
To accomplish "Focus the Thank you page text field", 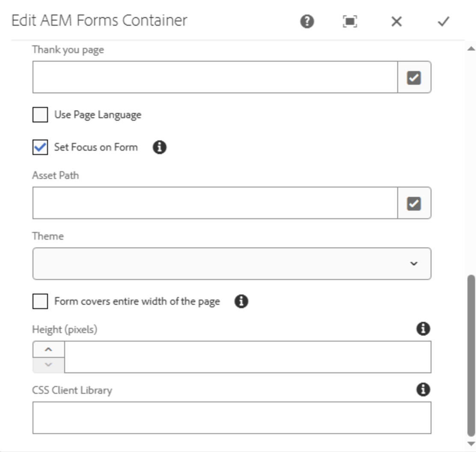I will (x=215, y=77).
